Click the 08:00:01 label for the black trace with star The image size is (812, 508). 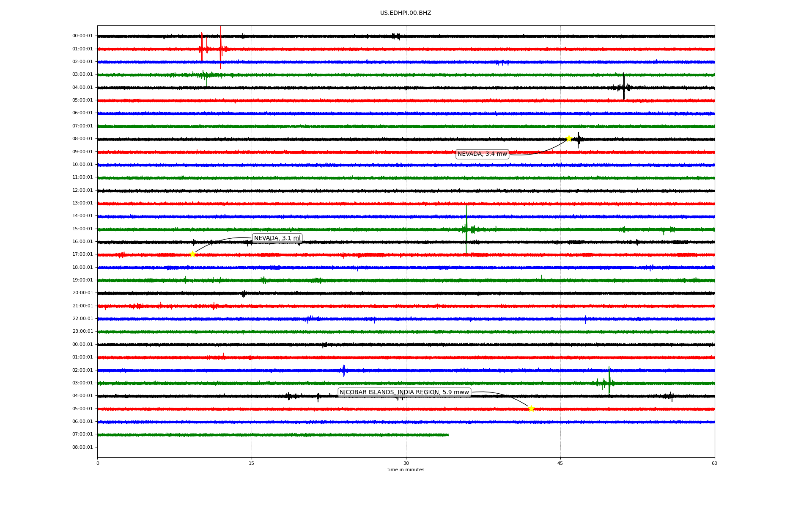82,139
